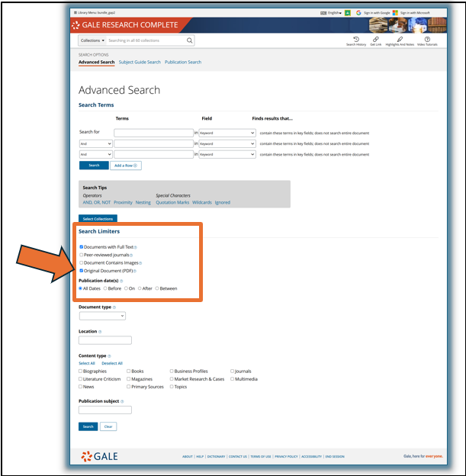Open second row Keyword field dropdown
The width and height of the screenshot is (466, 476).
227,143
